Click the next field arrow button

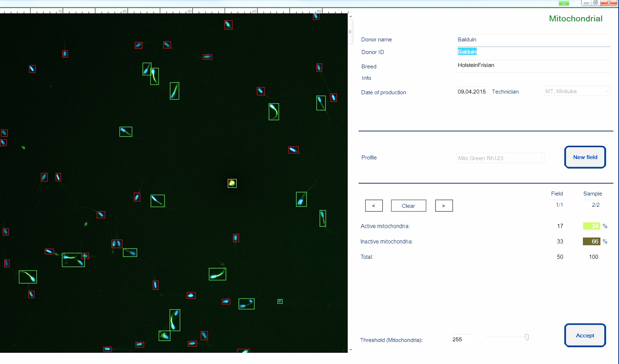click(x=443, y=206)
